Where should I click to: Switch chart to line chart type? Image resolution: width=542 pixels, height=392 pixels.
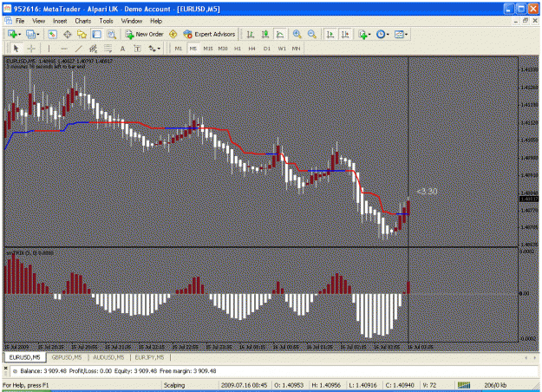(x=280, y=34)
